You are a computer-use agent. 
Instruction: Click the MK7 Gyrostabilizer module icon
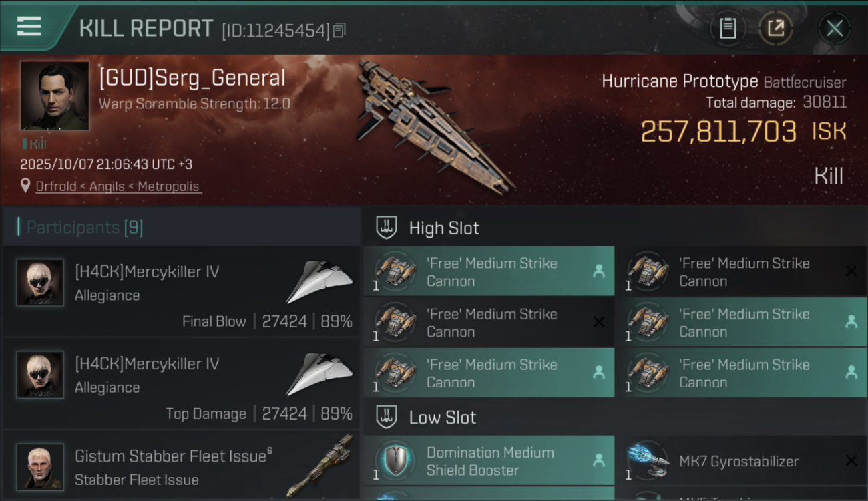[646, 460]
